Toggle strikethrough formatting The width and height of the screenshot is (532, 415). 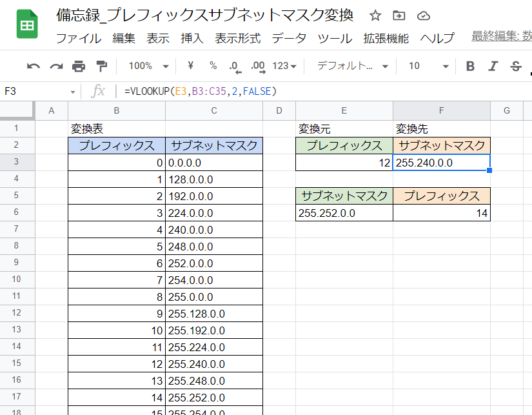(516, 66)
